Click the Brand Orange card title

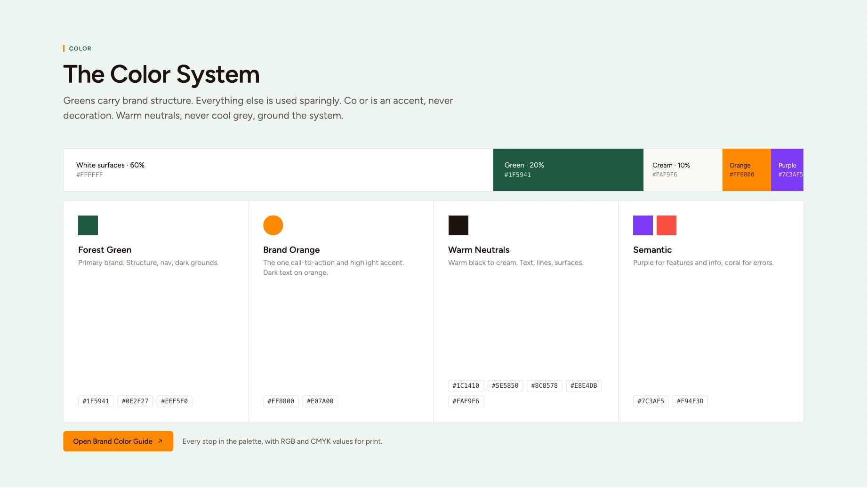pos(291,250)
